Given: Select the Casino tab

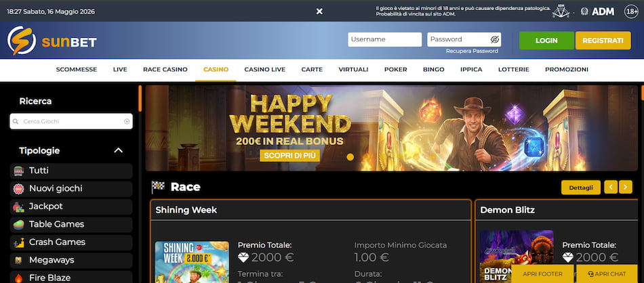Looking at the screenshot, I should tap(216, 70).
